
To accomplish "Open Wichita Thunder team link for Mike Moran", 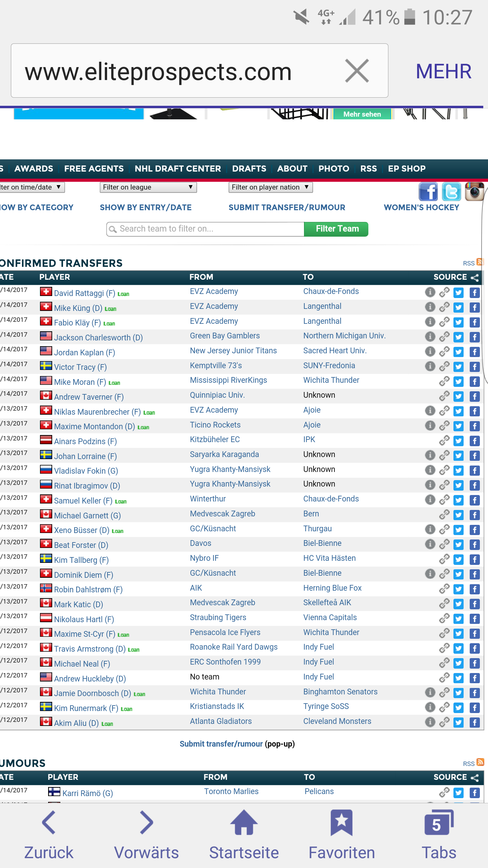I will [x=331, y=380].
